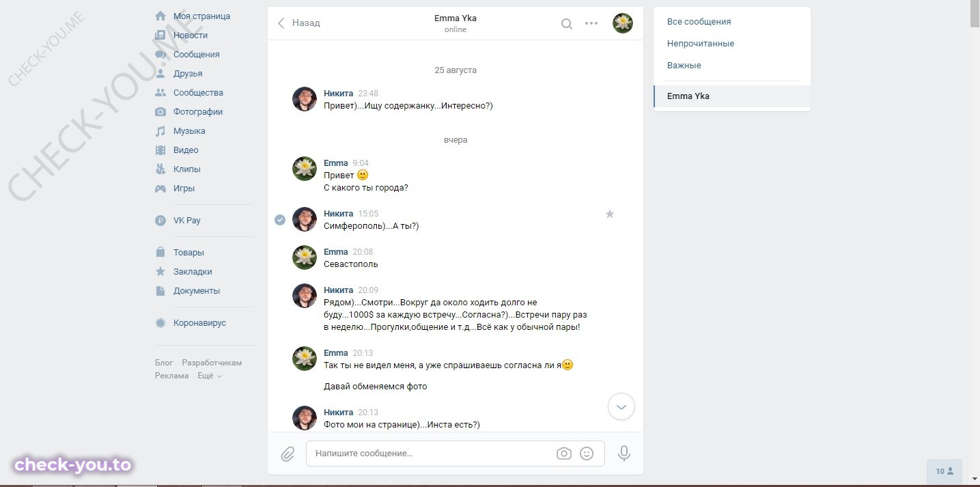Jump to latest messages with down-arrow button

click(x=621, y=406)
